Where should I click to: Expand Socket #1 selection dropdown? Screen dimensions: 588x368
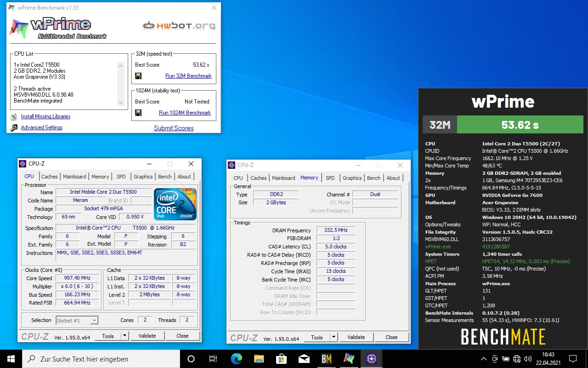94,320
